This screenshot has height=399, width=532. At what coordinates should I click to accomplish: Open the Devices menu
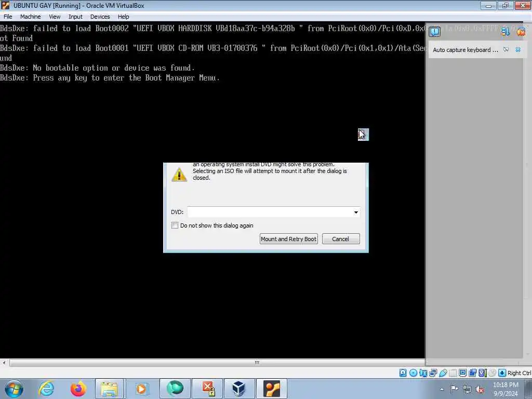100,17
